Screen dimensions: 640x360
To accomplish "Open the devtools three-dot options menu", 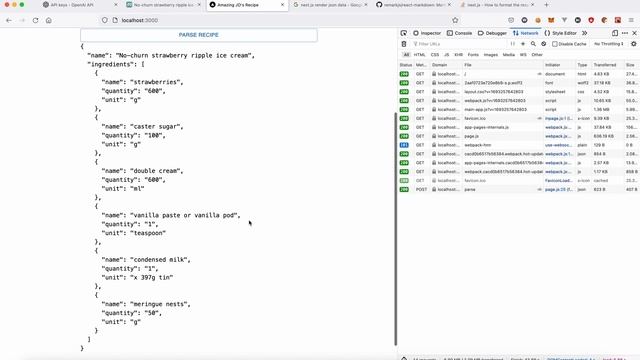I will point(625,33).
